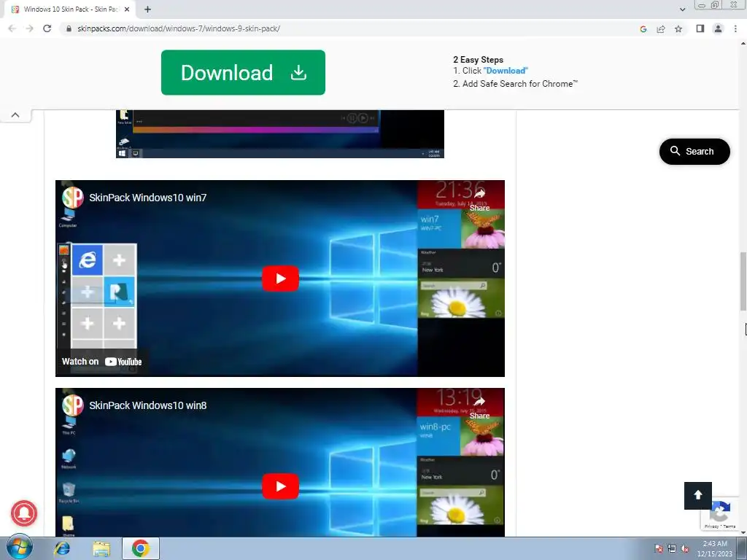Click the browser back arrow
747x560 pixels.
coord(12,28)
